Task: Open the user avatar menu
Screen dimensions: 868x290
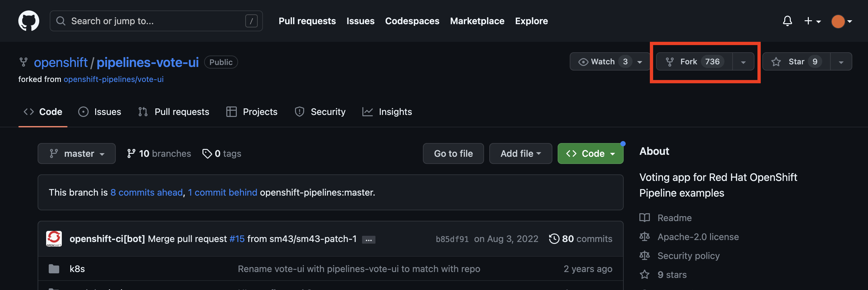Action: coord(842,22)
